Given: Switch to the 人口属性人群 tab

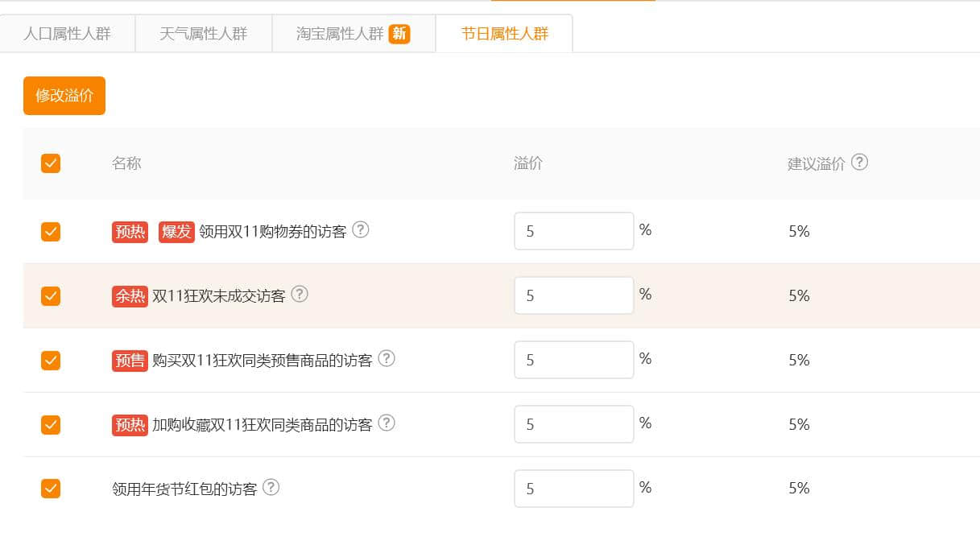Looking at the screenshot, I should [68, 34].
